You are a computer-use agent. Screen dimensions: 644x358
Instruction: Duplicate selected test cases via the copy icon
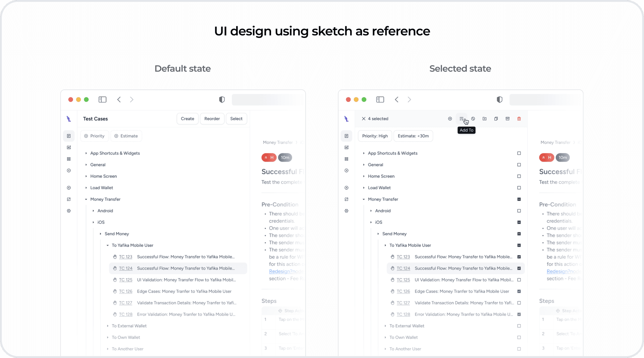[x=496, y=119]
